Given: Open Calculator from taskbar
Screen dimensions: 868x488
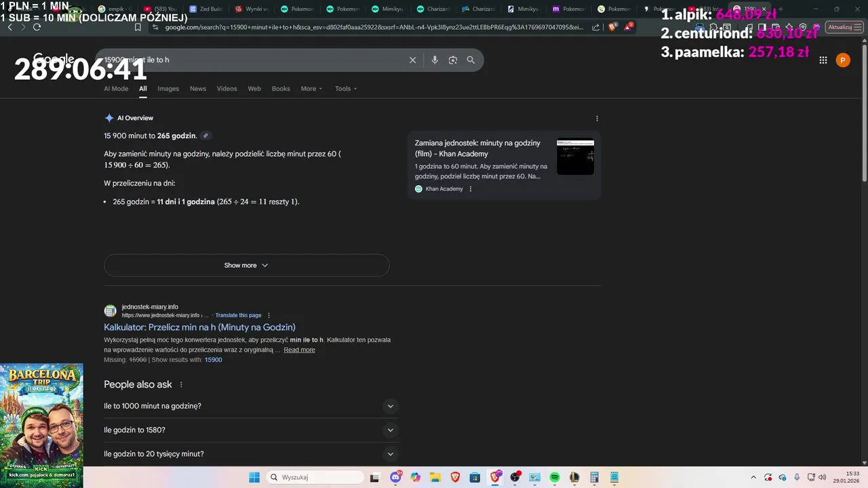Looking at the screenshot, I should click(x=594, y=477).
